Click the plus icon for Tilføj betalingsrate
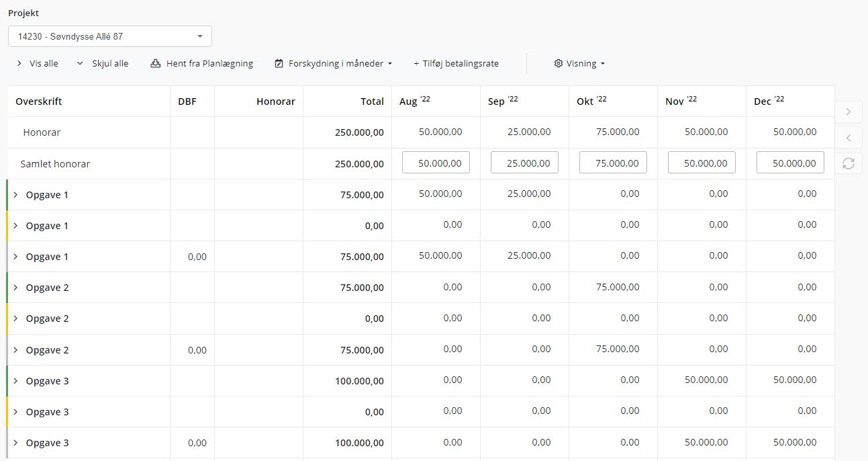This screenshot has width=868, height=461. [x=416, y=64]
